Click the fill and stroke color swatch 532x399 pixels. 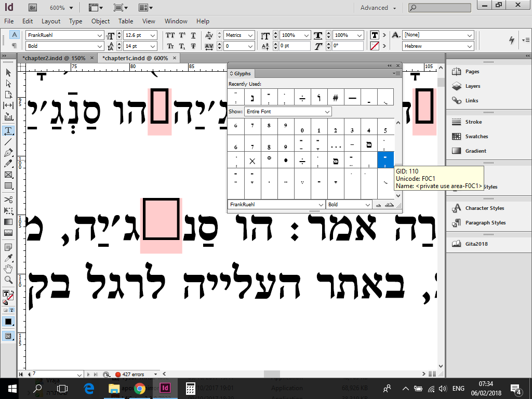coord(7,296)
